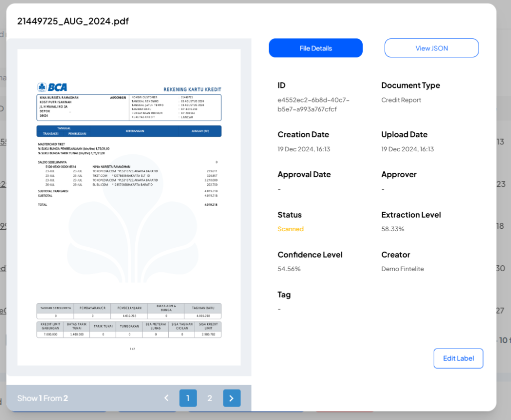The height and width of the screenshot is (420, 511).
Task: Click the REKENING KARTU KREDIT heading in the preview
Action: [x=192, y=89]
